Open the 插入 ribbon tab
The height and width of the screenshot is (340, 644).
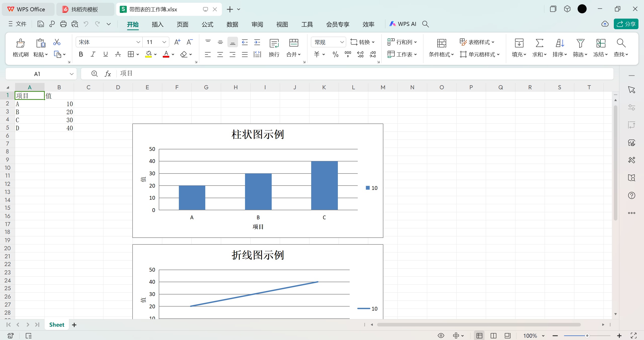click(157, 24)
